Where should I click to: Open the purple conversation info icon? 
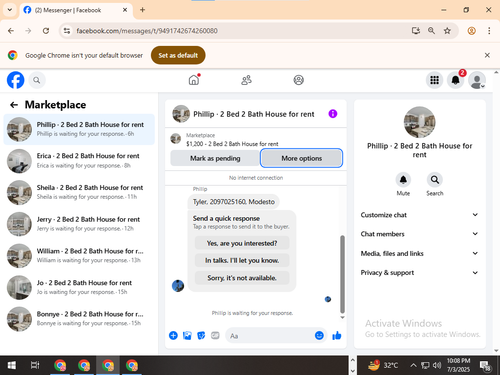(x=333, y=114)
